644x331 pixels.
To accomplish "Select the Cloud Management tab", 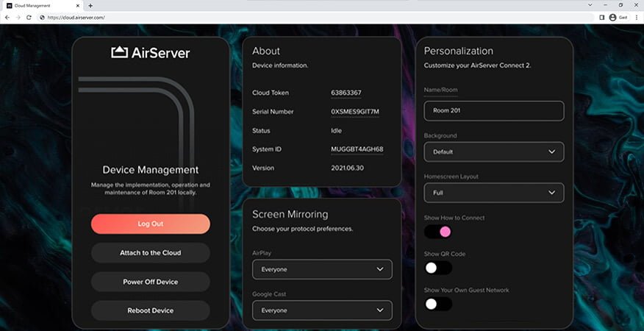I will 43,6.
